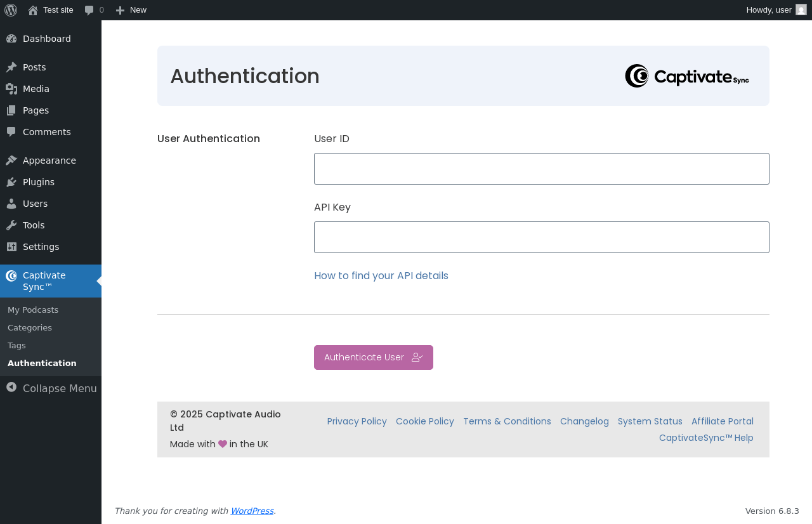
Task: Open the comments bubble icon in admin bar
Action: pyautogui.click(x=89, y=10)
